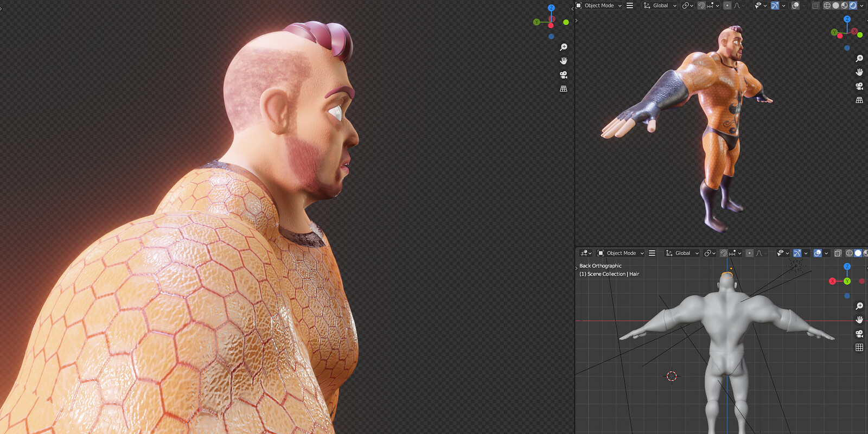Click pan hand icon in Back Orthographic viewport

pyautogui.click(x=859, y=320)
